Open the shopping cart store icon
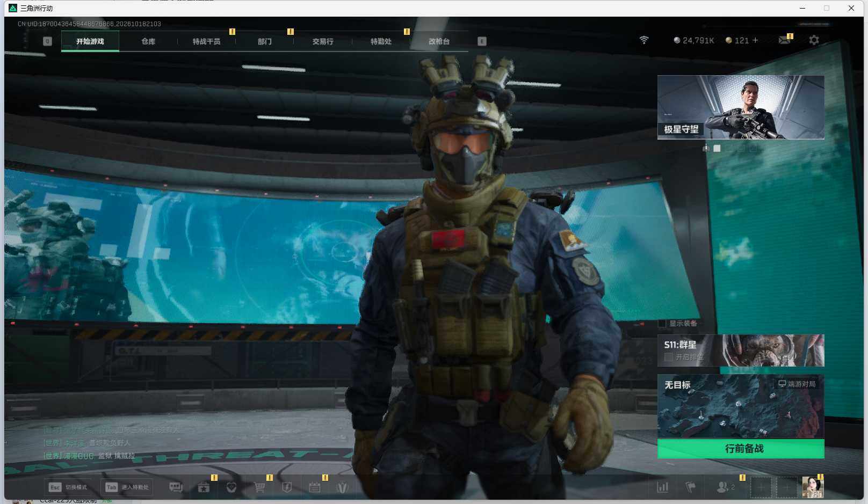Screen dimensions: 868x504 pos(259,487)
